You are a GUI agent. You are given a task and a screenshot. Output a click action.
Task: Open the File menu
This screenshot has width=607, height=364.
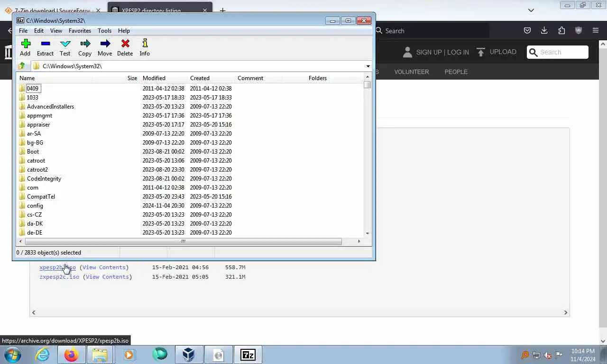point(23,31)
